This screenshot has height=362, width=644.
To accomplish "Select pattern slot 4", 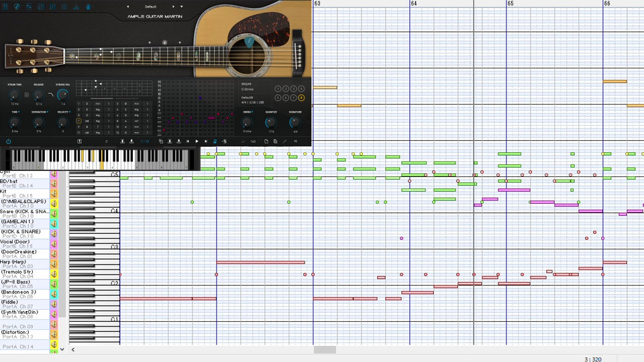I will tap(301, 88).
